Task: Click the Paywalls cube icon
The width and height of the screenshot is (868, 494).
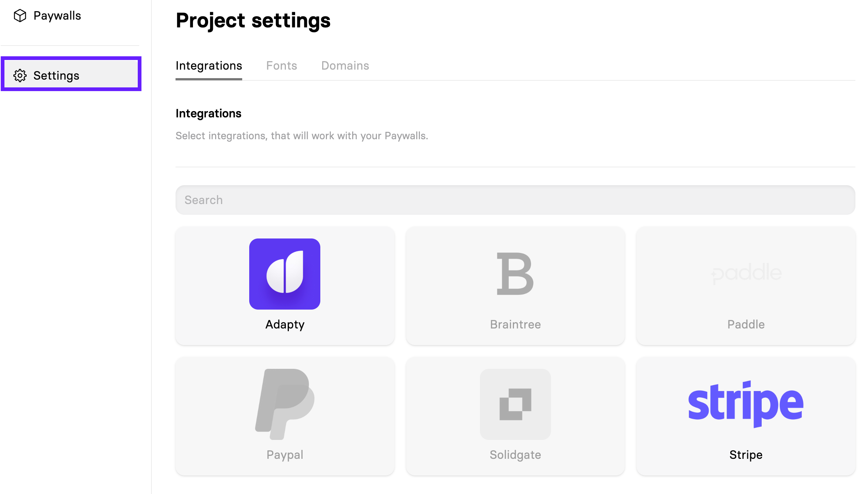Action: coord(20,16)
